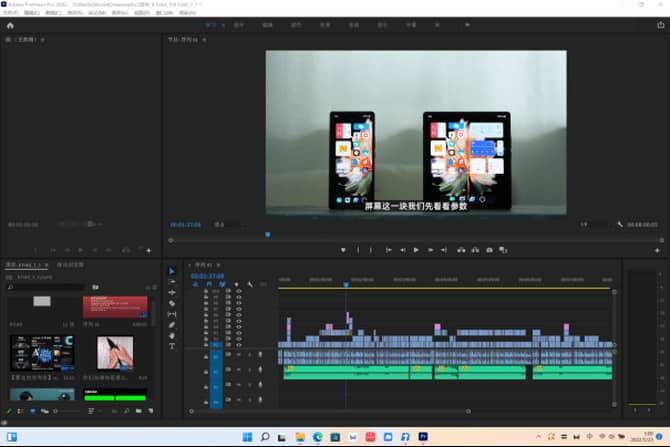Enable voice-over record on A1 track

(260, 354)
